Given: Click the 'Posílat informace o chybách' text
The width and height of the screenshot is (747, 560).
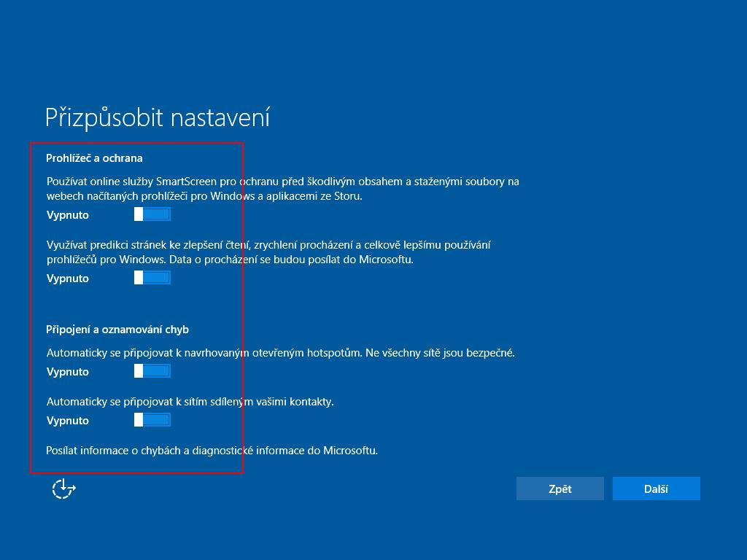Looking at the screenshot, I should pos(212,451).
